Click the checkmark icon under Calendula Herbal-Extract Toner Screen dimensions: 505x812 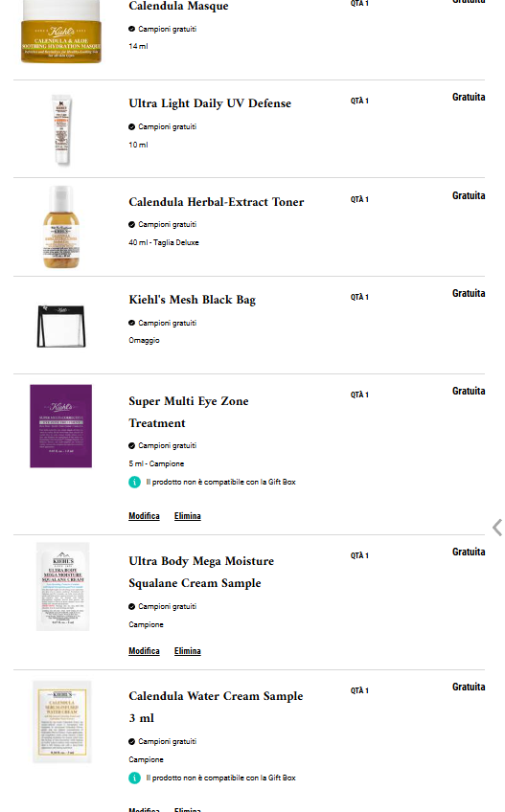(x=131, y=225)
